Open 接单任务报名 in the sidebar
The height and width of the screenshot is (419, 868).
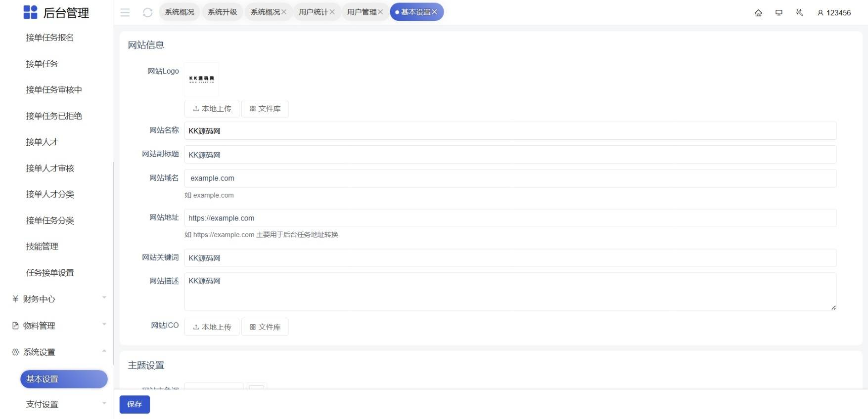click(x=50, y=38)
